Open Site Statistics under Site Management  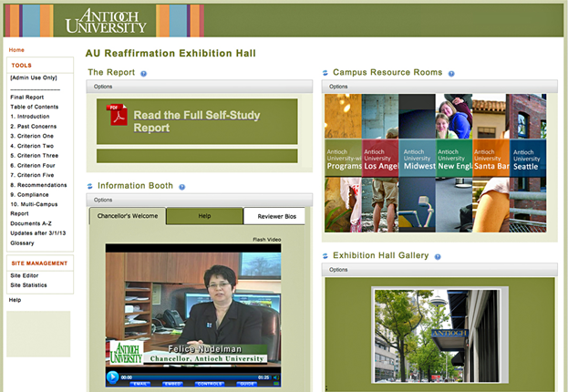point(28,285)
